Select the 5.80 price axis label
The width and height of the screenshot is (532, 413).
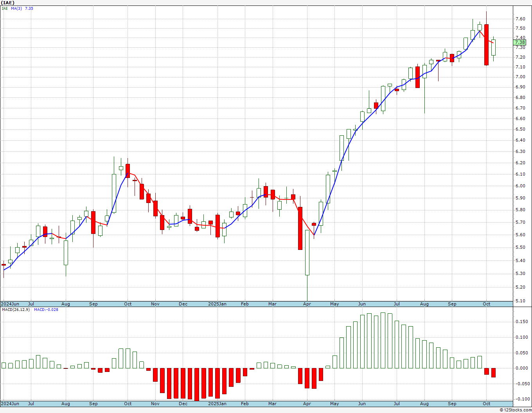click(x=520, y=210)
